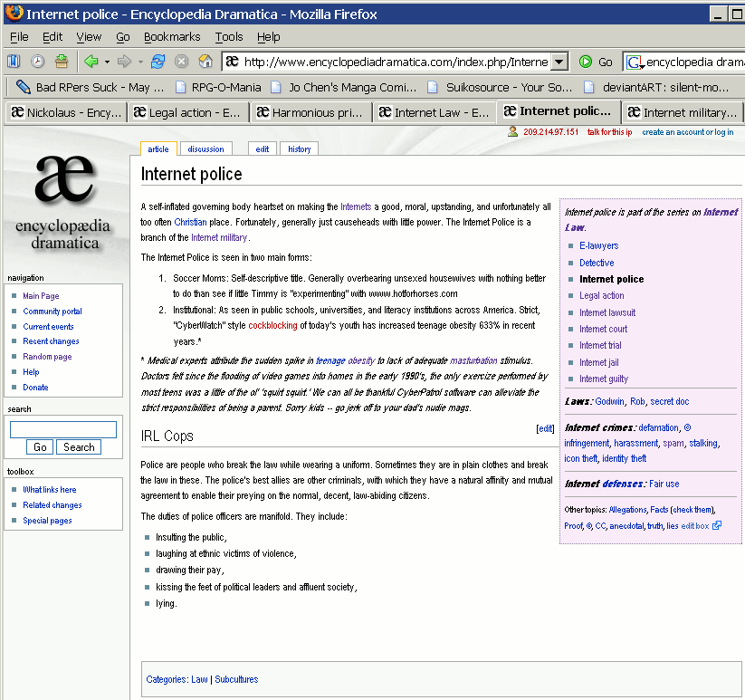Open the Random page link
Image resolution: width=745 pixels, height=700 pixels.
coord(47,357)
